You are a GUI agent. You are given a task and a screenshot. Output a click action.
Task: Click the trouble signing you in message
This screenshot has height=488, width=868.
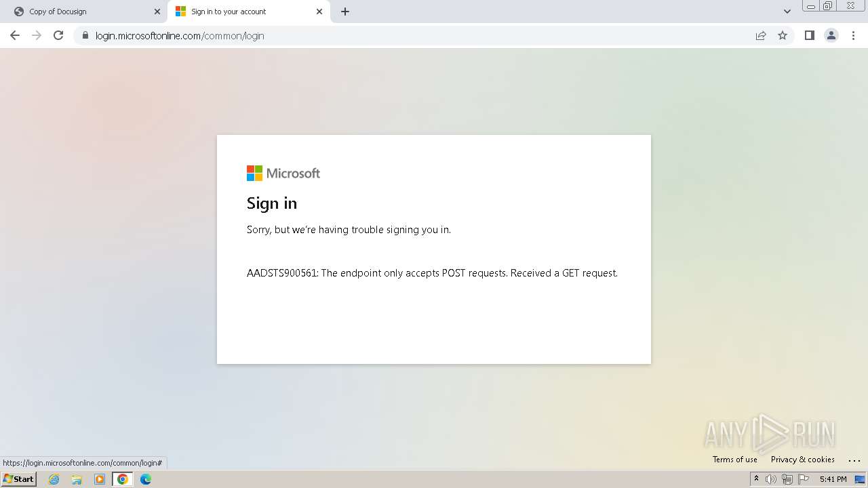pos(349,230)
